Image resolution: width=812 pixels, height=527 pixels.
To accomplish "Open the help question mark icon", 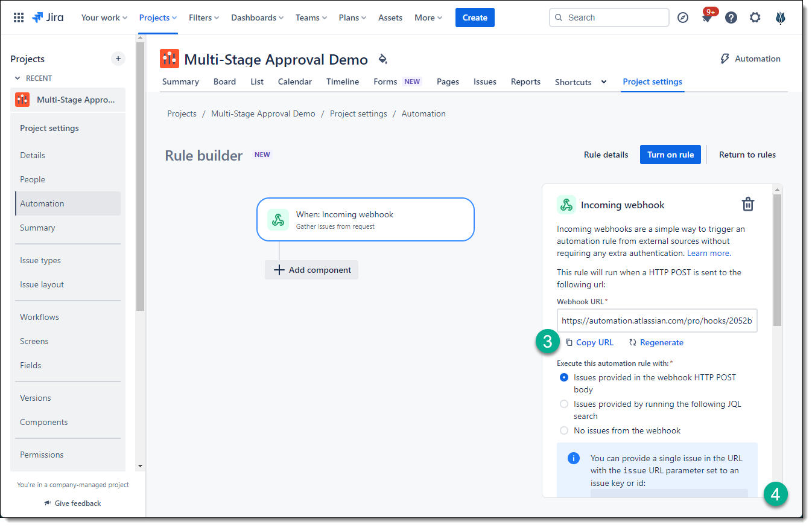I will [731, 18].
